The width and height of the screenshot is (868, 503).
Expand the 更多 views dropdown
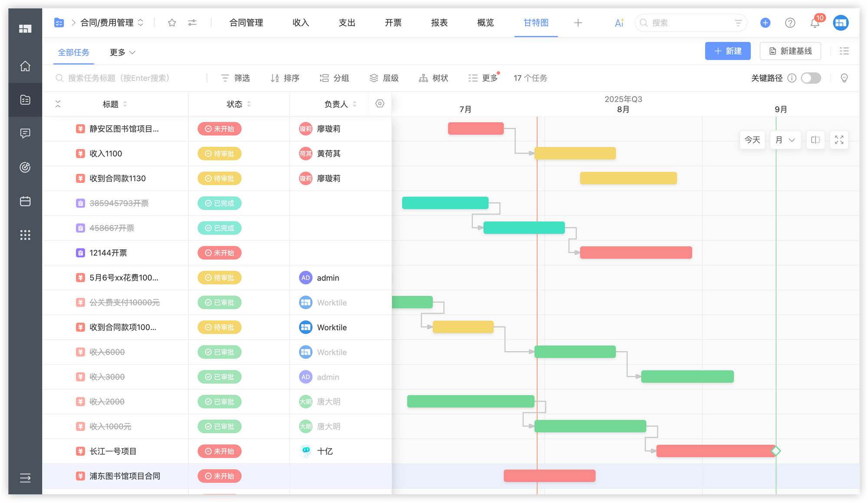click(x=122, y=52)
